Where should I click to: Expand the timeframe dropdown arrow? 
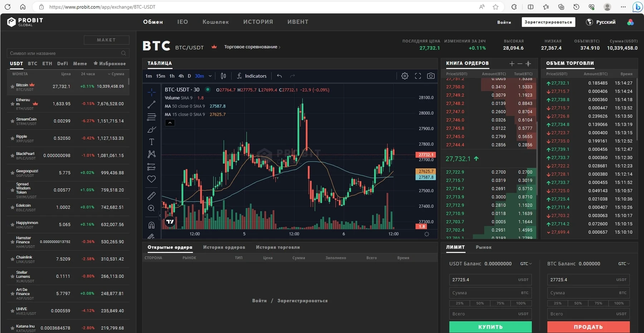tap(210, 76)
